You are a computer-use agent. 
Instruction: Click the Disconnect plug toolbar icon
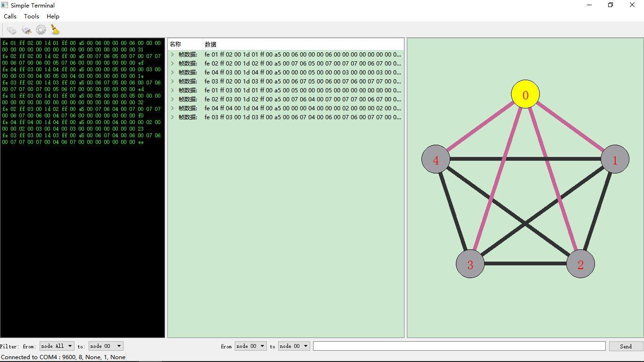[x=26, y=30]
